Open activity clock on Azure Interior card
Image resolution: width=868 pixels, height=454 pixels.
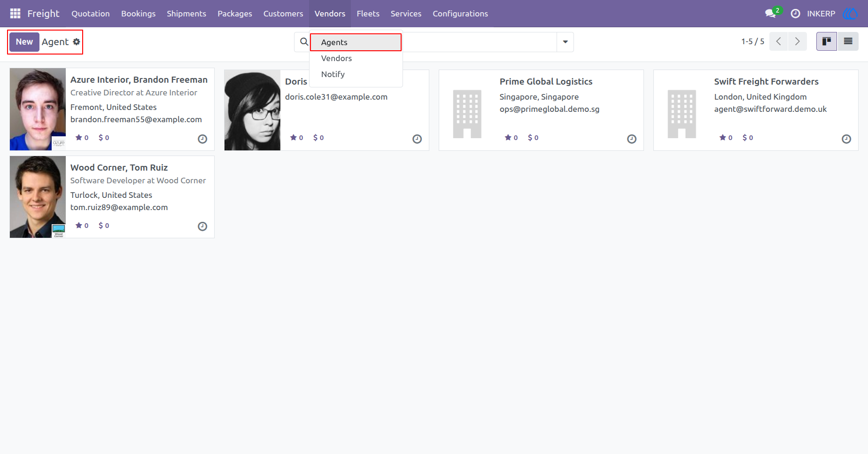tap(202, 139)
